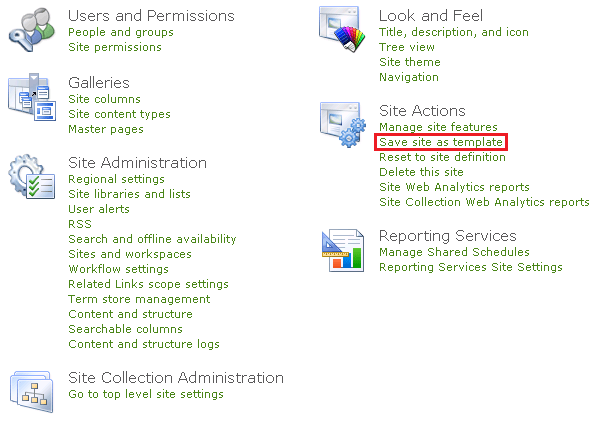The height and width of the screenshot is (429, 602).
Task: Click Reset to site definition
Action: click(x=442, y=157)
